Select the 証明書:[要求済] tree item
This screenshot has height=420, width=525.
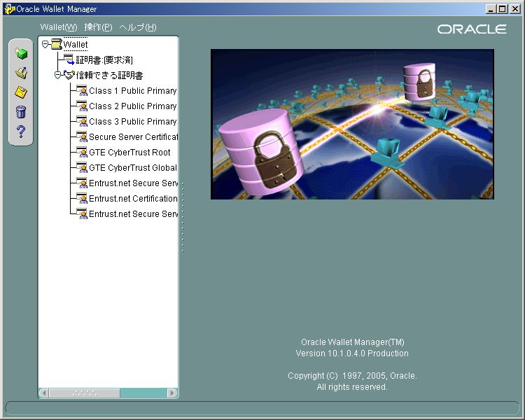tap(104, 60)
